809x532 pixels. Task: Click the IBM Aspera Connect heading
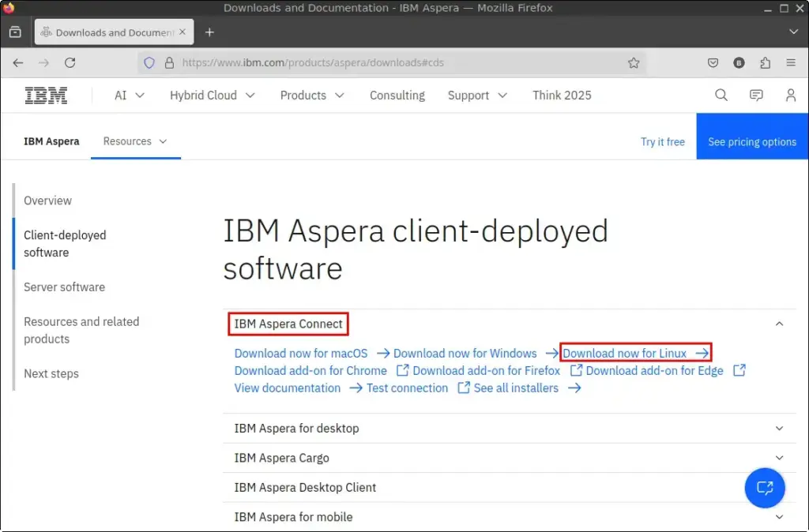pos(288,324)
